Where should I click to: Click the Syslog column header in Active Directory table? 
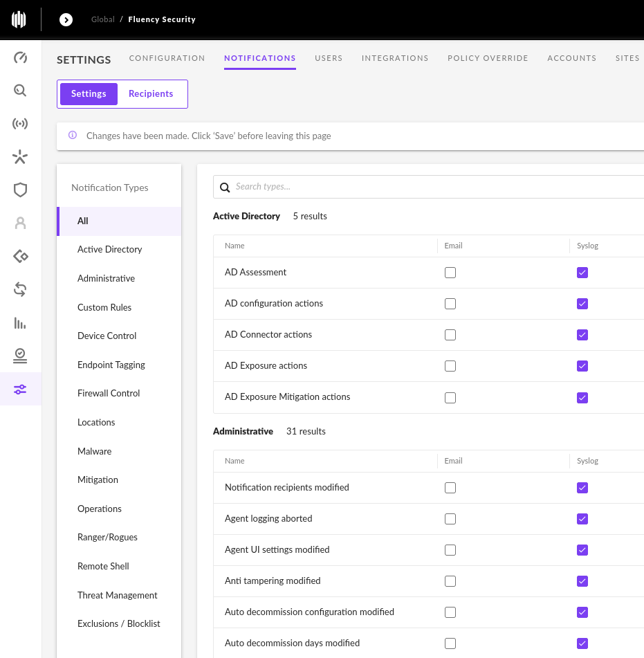(587, 246)
